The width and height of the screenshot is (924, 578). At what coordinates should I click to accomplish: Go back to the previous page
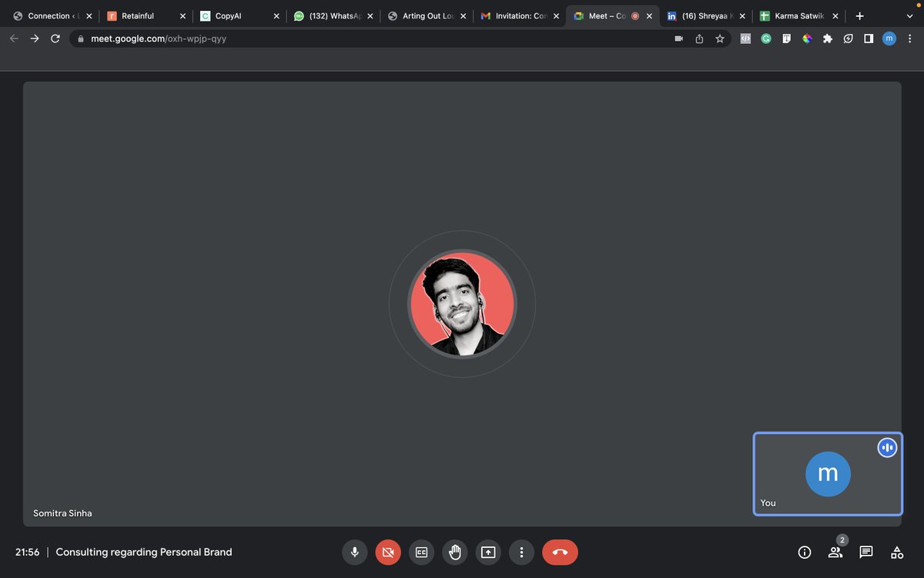click(14, 39)
